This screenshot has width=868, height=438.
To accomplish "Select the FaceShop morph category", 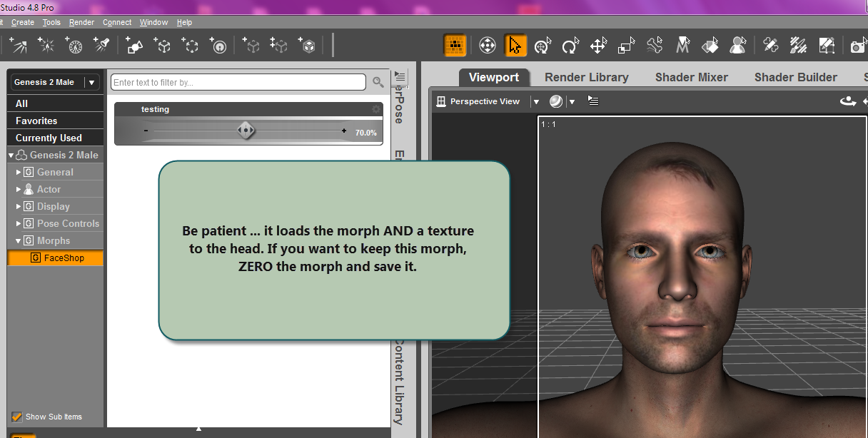I will click(x=56, y=258).
